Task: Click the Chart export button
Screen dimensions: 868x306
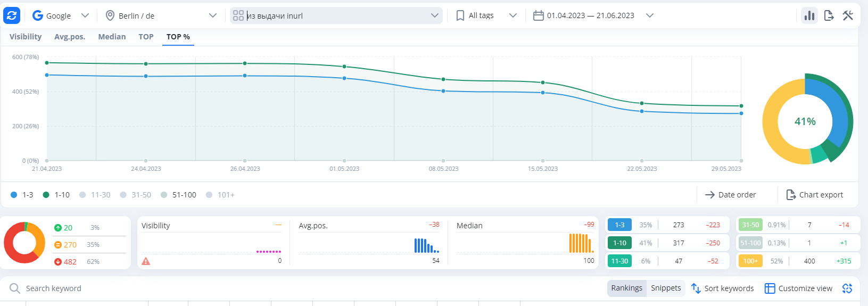Action: click(x=815, y=195)
